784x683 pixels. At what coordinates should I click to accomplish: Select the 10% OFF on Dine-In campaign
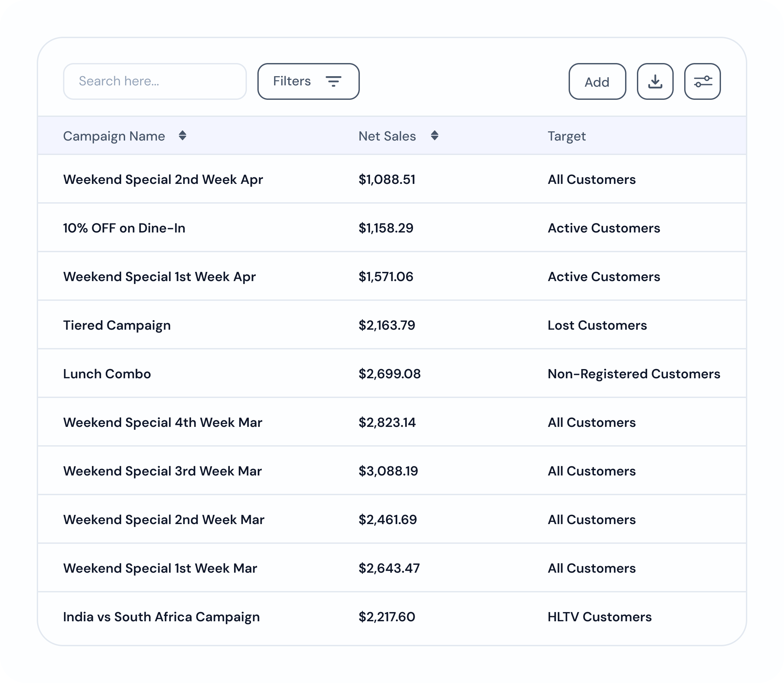[124, 228]
